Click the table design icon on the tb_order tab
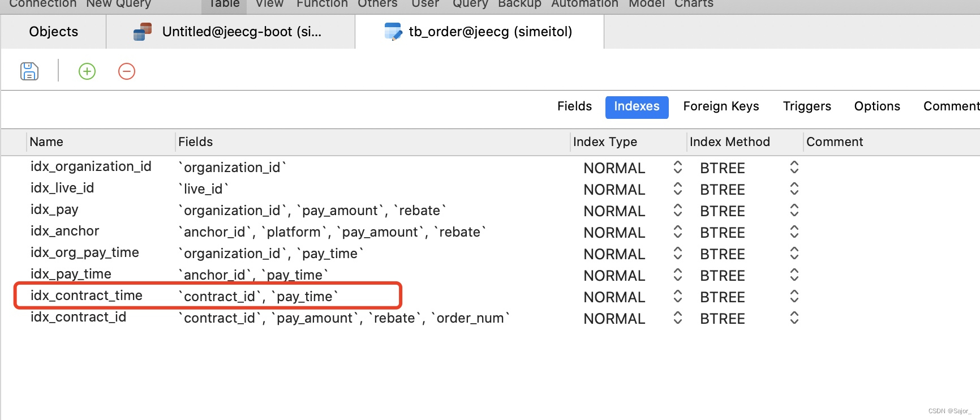This screenshot has width=980, height=420. [x=393, y=32]
